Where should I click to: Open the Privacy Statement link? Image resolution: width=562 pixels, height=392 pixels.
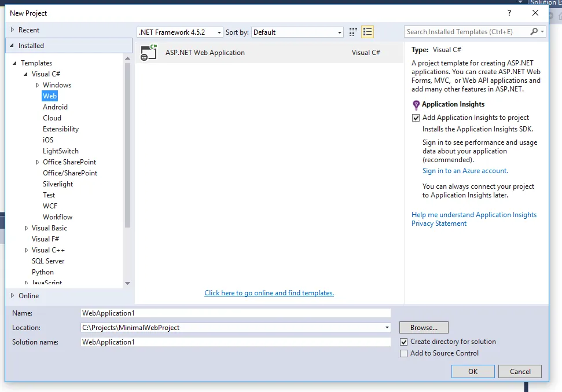[439, 224]
